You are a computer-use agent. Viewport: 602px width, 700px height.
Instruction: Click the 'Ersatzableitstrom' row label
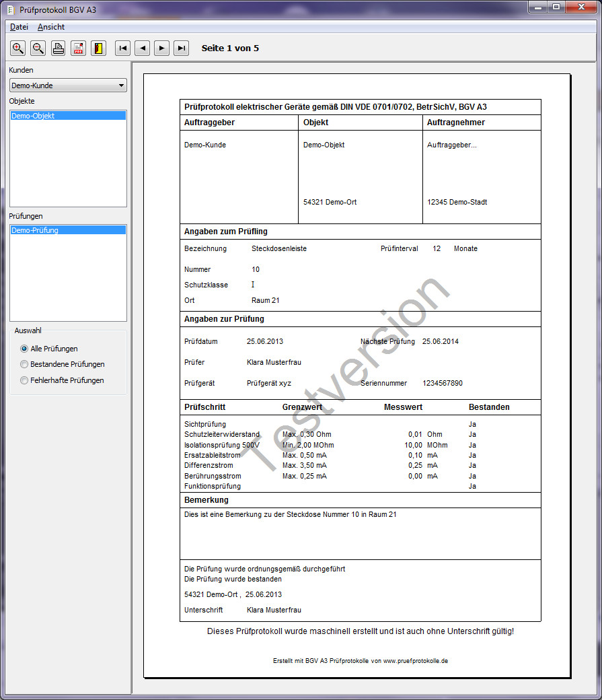tap(213, 456)
